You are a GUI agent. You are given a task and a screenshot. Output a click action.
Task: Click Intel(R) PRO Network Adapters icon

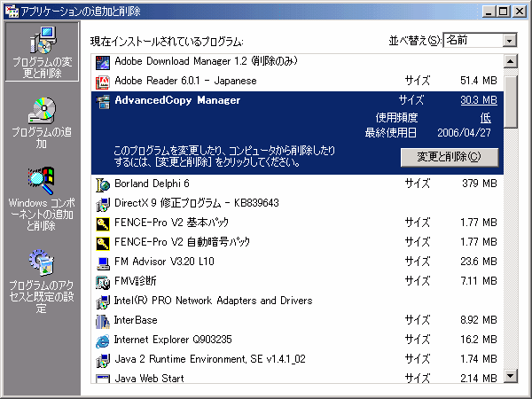pos(103,302)
